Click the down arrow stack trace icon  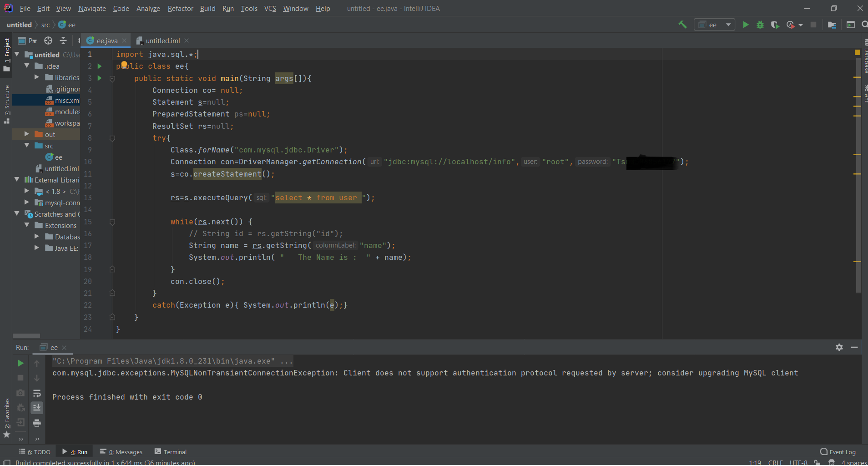[x=37, y=378]
